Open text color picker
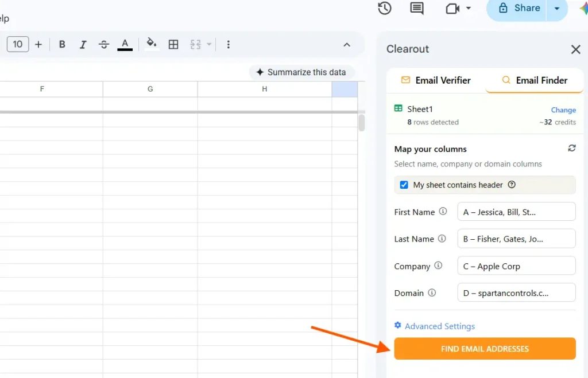588x378 pixels. 125,45
